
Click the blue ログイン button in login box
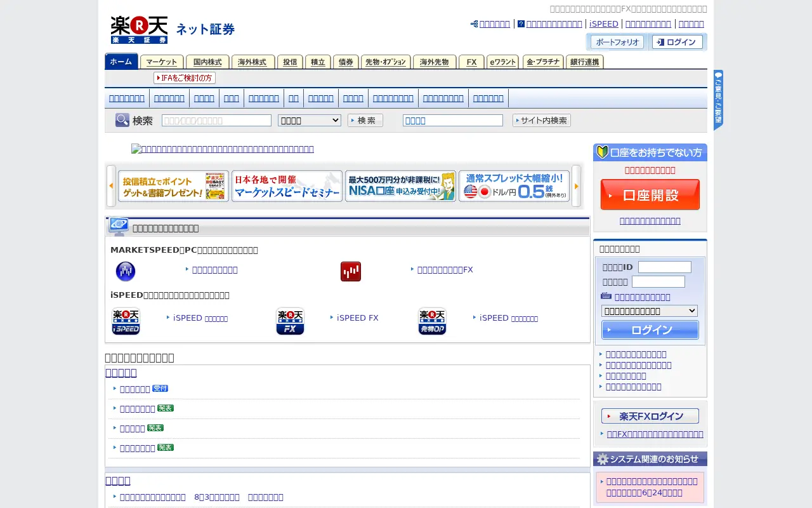point(650,330)
